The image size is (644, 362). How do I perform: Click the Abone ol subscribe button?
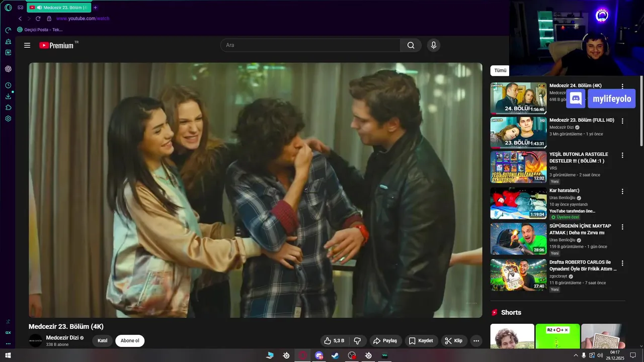[x=130, y=340]
